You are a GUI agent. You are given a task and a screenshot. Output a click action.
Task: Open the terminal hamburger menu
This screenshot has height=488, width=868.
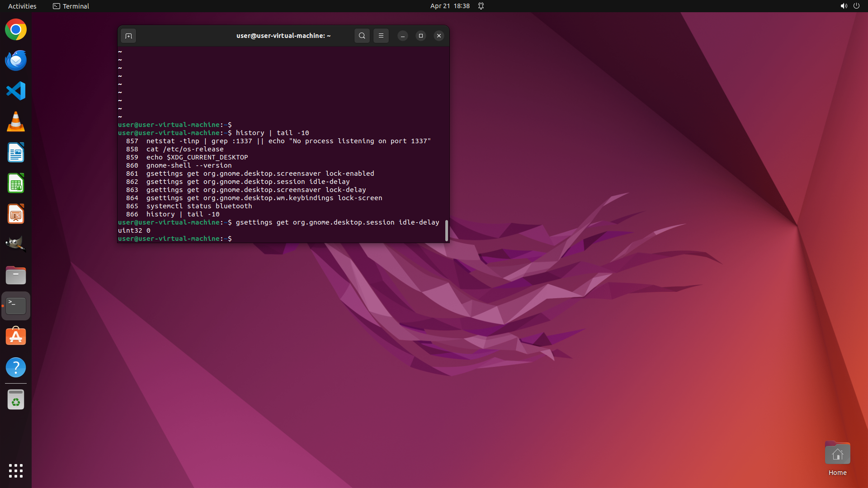click(x=381, y=36)
